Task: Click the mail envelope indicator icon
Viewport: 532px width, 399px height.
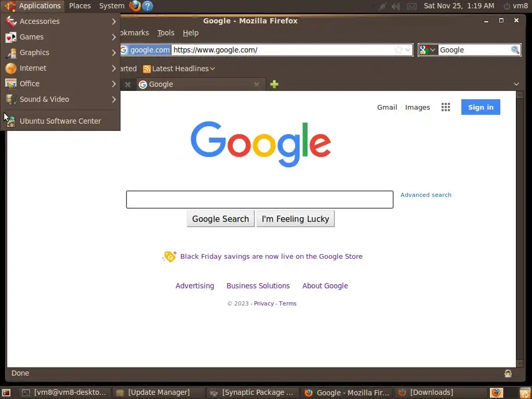Action: click(411, 6)
